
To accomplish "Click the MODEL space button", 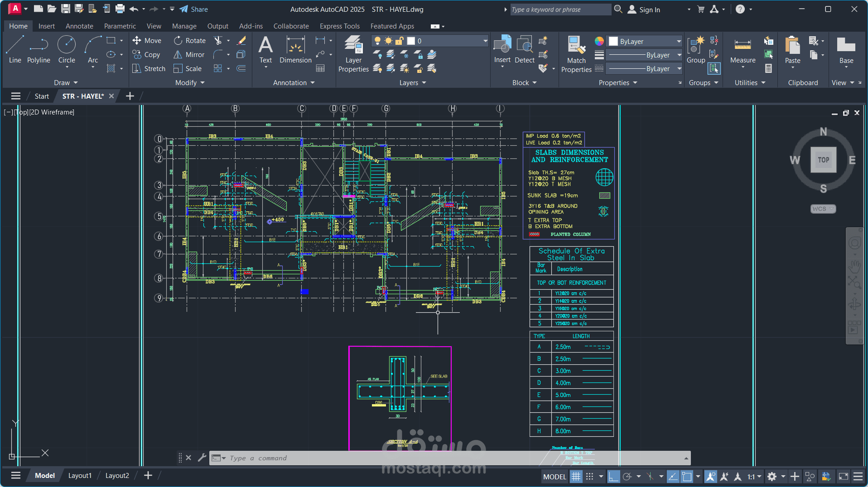I will coord(555,477).
